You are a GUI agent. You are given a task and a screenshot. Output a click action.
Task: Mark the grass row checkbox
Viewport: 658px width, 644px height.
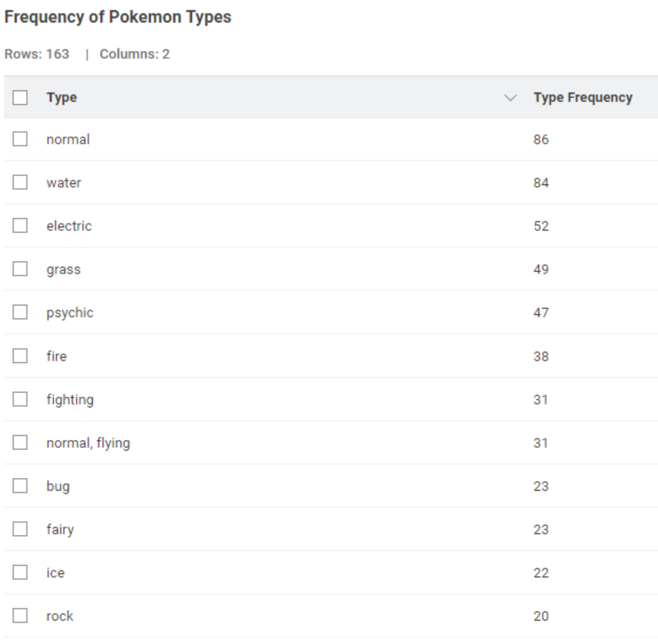tap(20, 269)
